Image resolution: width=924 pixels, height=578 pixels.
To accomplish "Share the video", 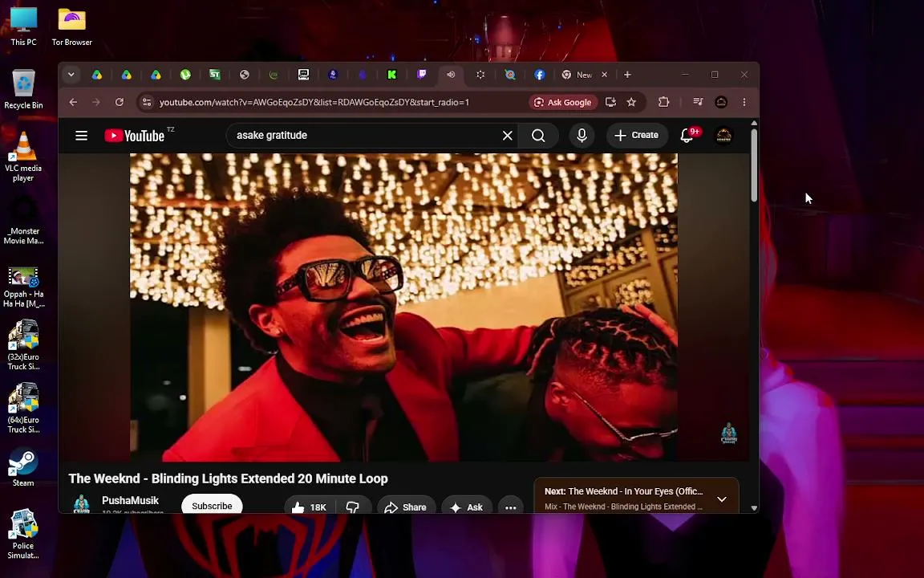I will (x=405, y=507).
